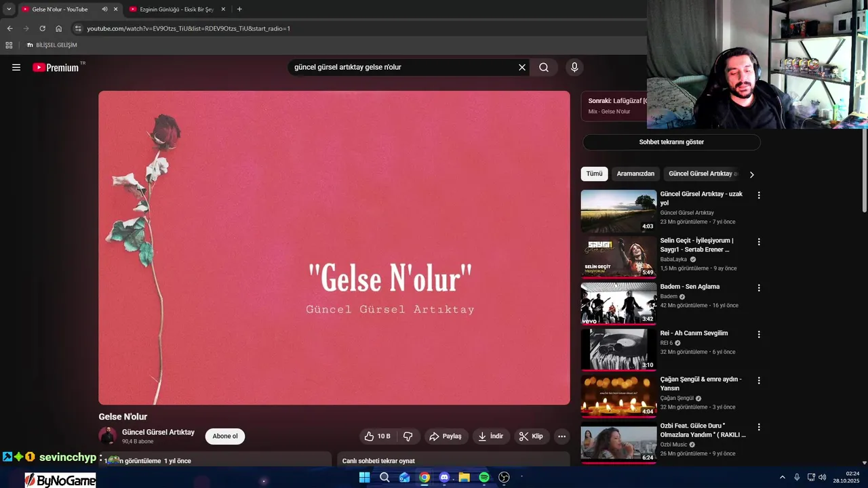Switch to the 'Gelse N'olur - YouTube' tab
This screenshot has height=488, width=868.
point(60,9)
